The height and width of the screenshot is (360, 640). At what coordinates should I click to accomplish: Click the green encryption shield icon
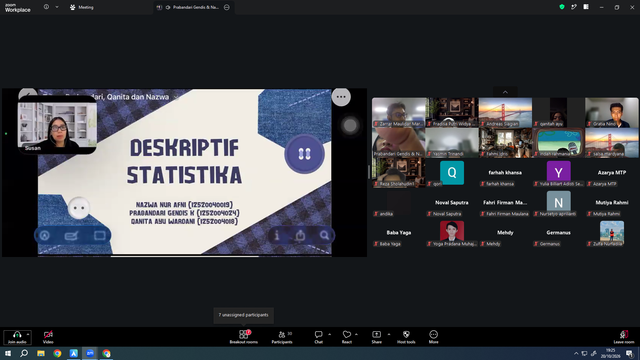(x=562, y=7)
